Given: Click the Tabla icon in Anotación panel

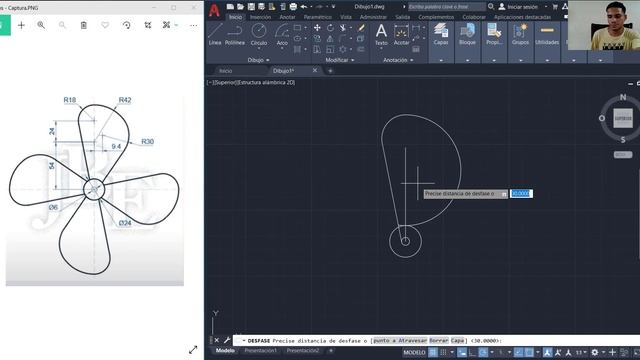Looking at the screenshot, I should coord(416,49).
